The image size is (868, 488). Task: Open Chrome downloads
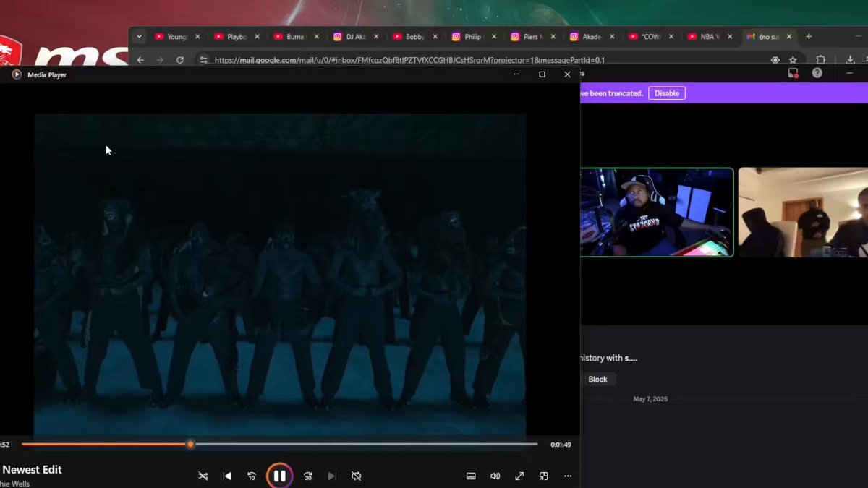(850, 60)
